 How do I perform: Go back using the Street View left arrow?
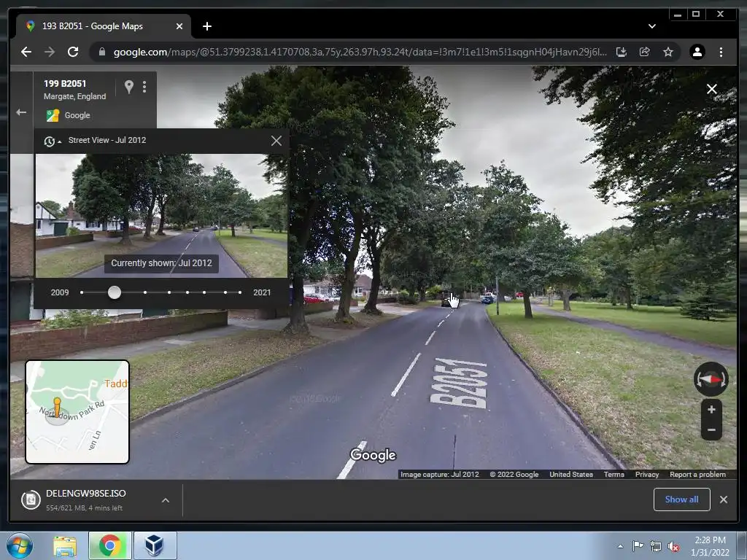coord(21,112)
